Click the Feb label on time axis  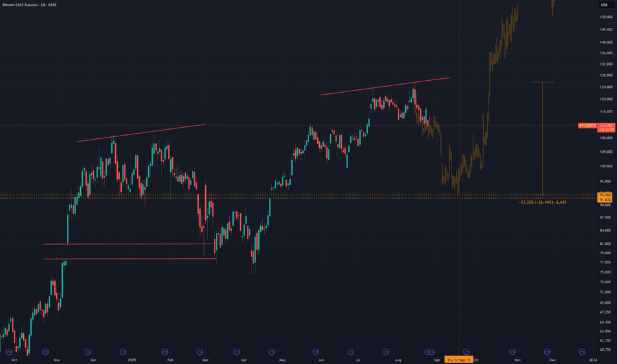170,360
